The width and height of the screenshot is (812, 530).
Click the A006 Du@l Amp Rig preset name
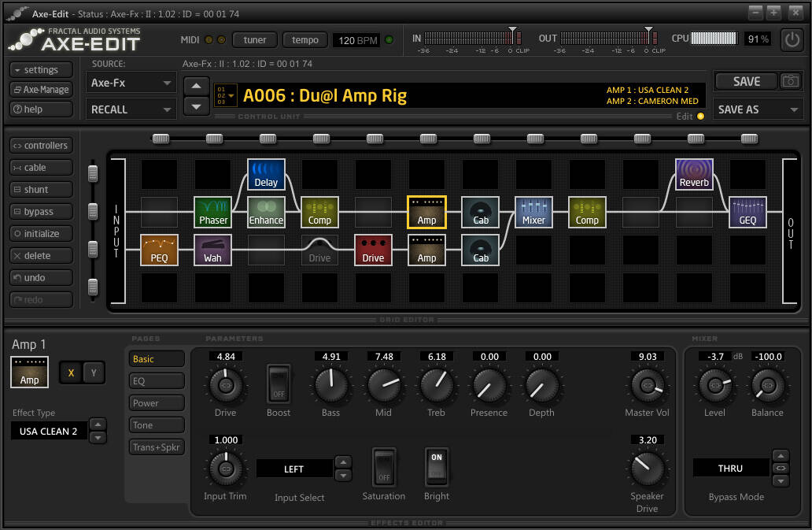[x=325, y=96]
